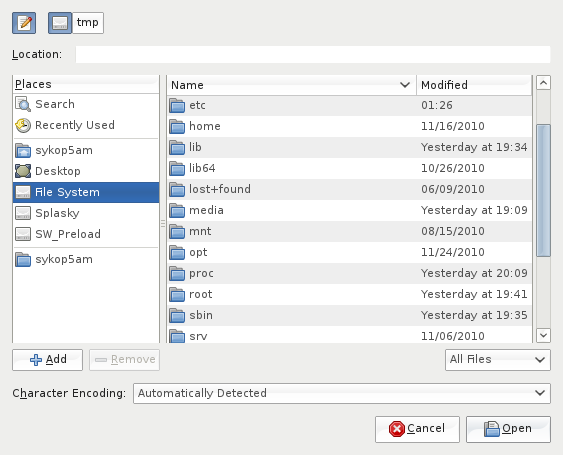
Task: Click the lost+found folder icon
Action: click(177, 189)
